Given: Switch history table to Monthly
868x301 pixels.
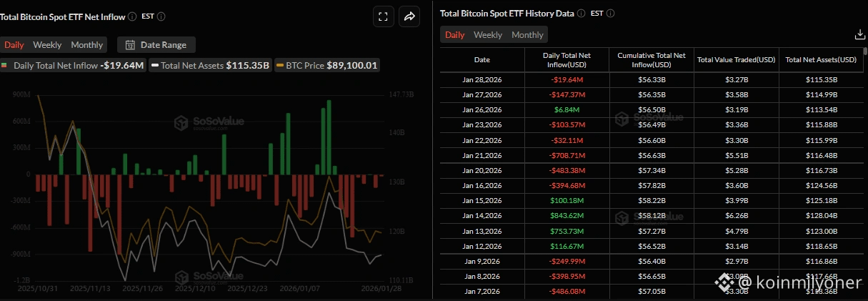Looking at the screenshot, I should (527, 35).
